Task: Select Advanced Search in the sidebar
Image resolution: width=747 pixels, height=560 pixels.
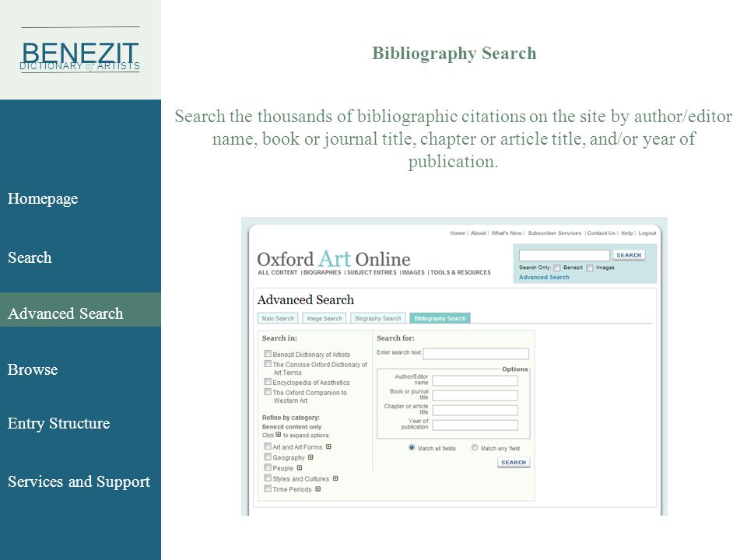Action: tap(65, 313)
